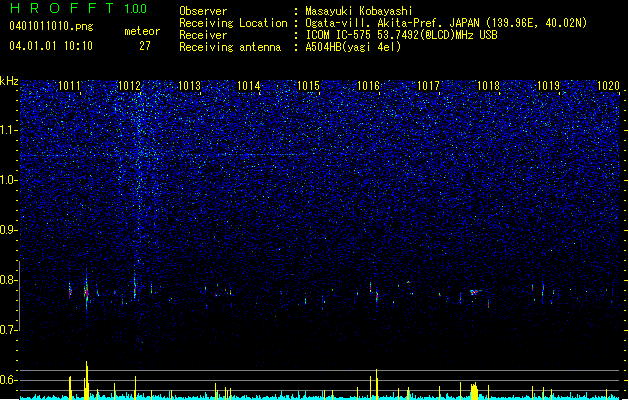Click time marker 1016
The height and width of the screenshot is (400, 629).
(x=369, y=86)
